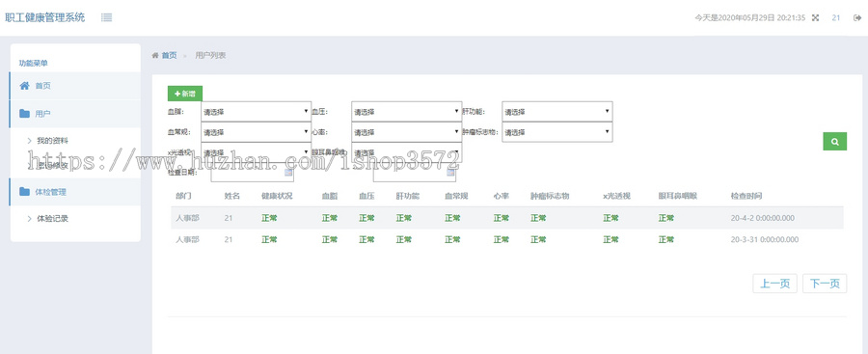Click the 首页 breadcrumb link
868x354 pixels.
(170, 55)
